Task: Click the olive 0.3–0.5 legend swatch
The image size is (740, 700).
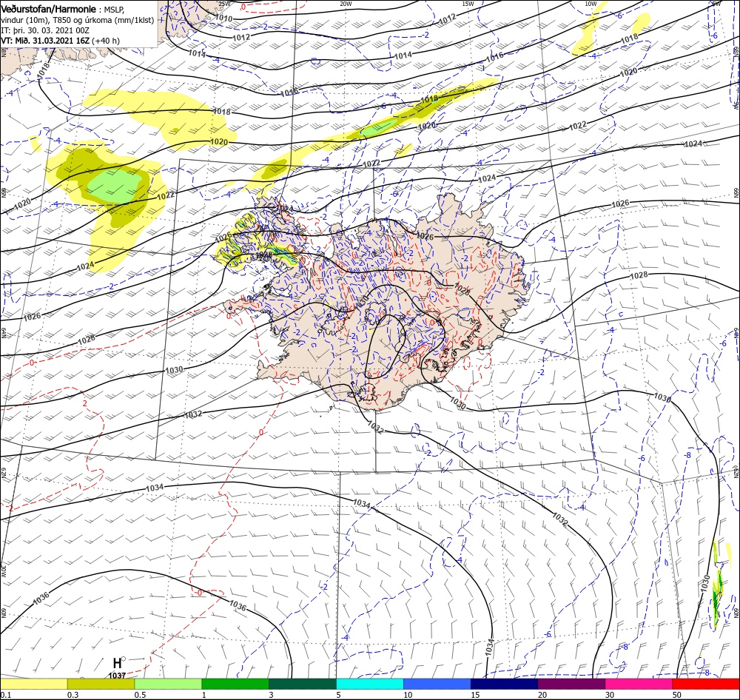Action: click(x=101, y=684)
